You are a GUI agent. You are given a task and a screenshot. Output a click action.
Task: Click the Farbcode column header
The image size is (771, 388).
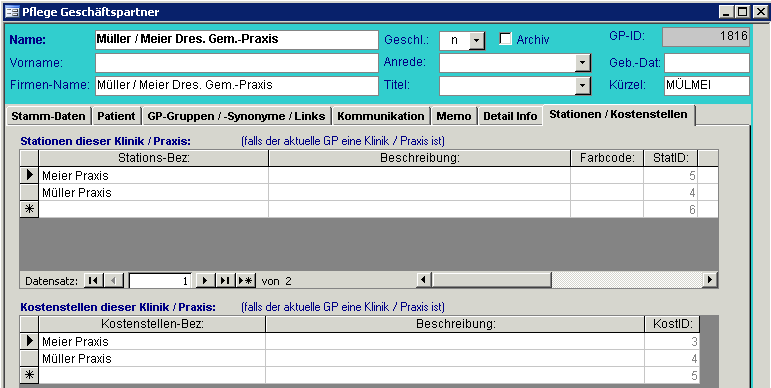[x=607, y=158]
